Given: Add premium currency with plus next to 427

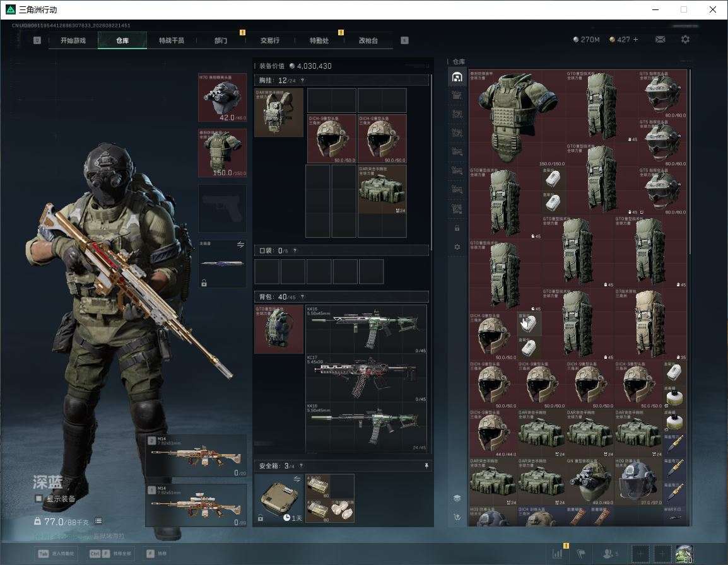Looking at the screenshot, I should 636,40.
